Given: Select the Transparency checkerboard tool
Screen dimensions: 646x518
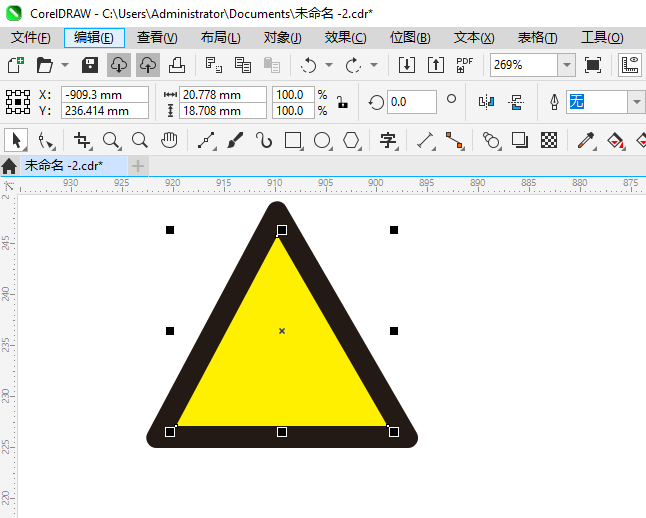Looking at the screenshot, I should pyautogui.click(x=549, y=141).
